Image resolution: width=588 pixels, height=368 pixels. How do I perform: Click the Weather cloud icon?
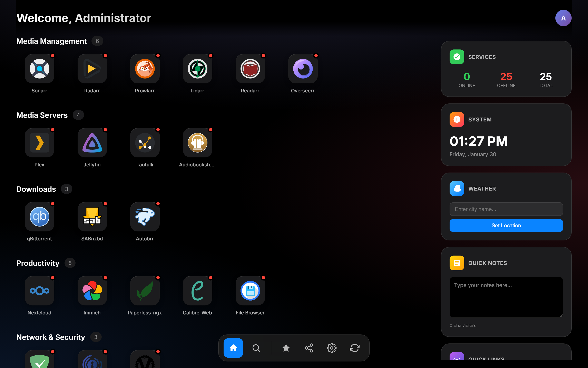457,188
